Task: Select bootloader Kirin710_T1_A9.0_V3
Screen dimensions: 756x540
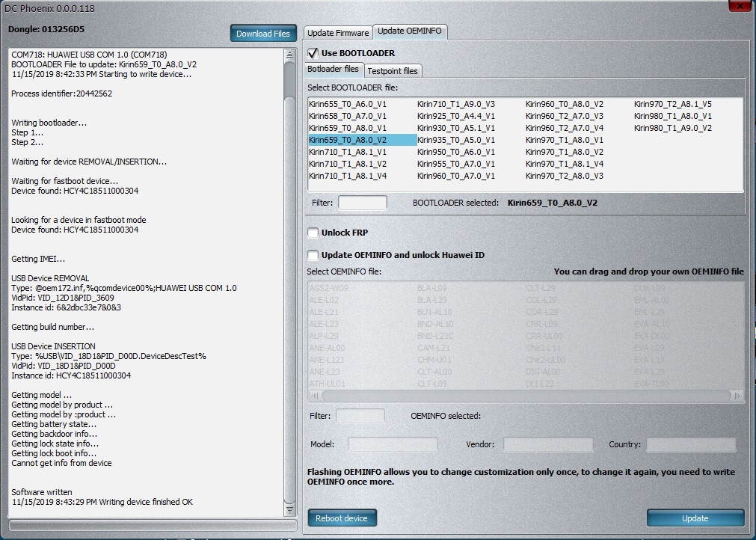Action: click(x=456, y=104)
